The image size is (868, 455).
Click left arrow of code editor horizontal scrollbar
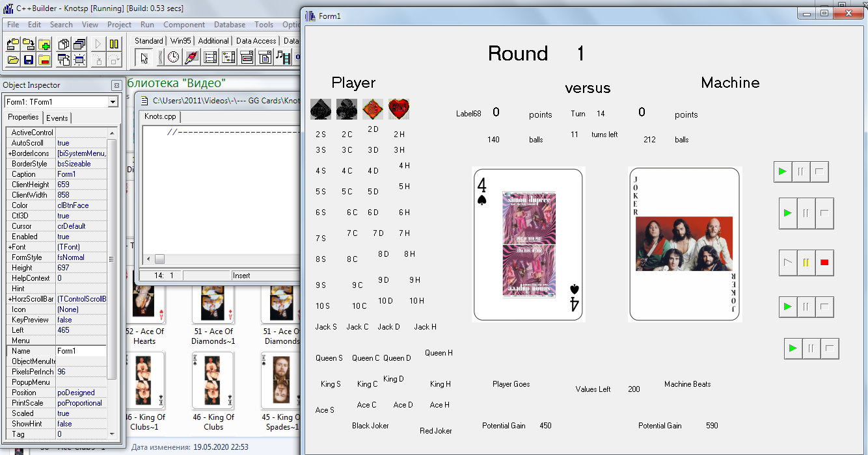tap(148, 259)
